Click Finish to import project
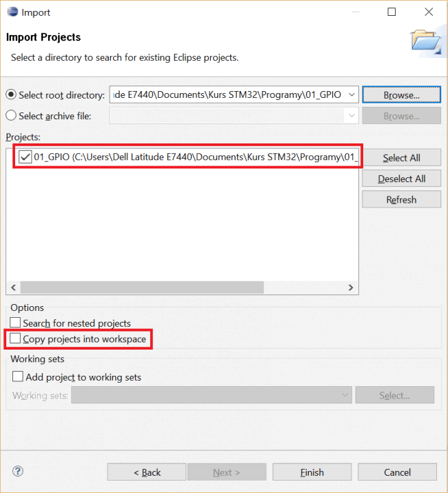The height and width of the screenshot is (493, 448). coord(312,472)
